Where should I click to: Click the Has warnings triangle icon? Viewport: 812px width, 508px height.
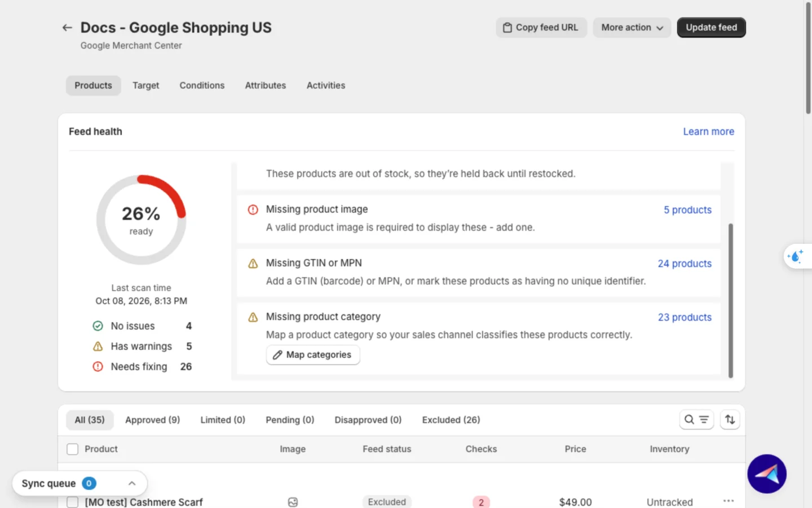(98, 346)
